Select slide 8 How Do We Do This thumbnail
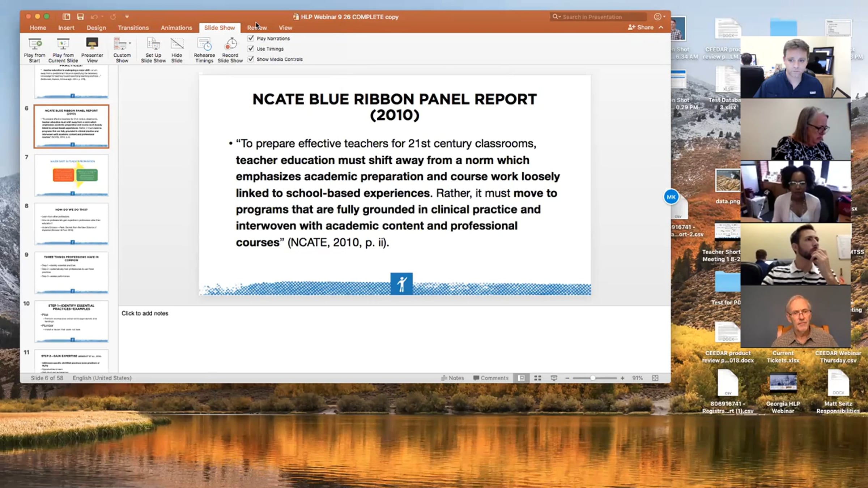The width and height of the screenshot is (868, 488). point(71,224)
